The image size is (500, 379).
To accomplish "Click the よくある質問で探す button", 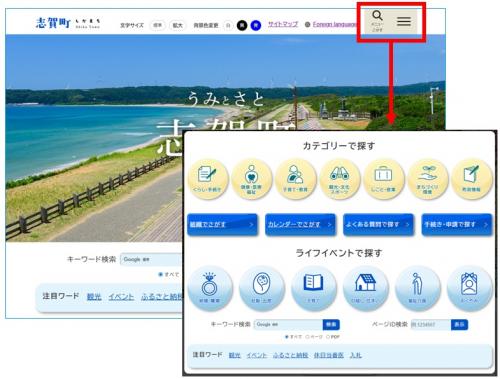I will 378,225.
